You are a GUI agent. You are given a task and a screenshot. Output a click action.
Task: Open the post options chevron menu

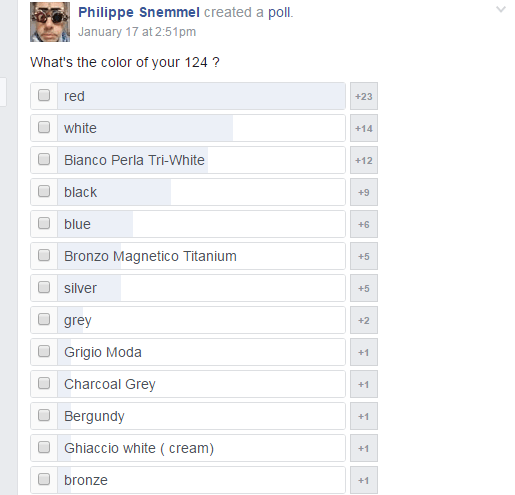501,9
